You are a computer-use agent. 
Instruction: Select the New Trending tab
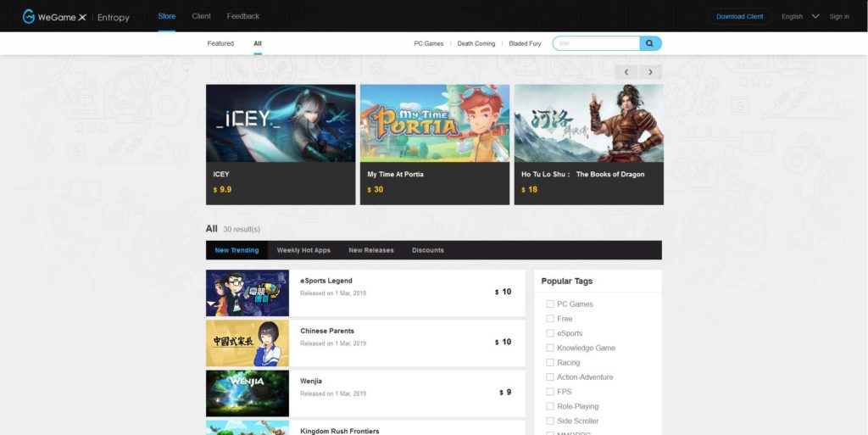pos(237,250)
